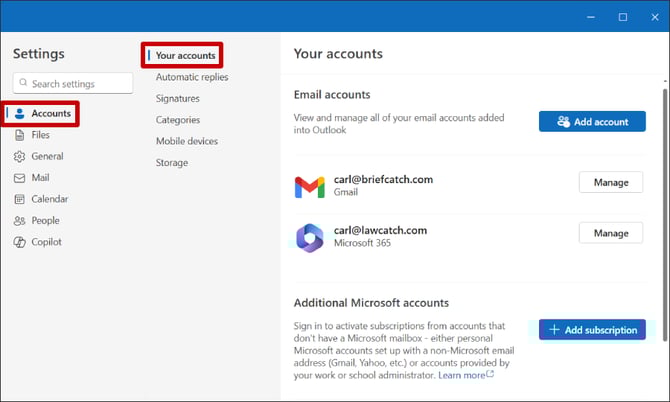Select Signatures submenu item
The image size is (670, 402).
point(177,98)
